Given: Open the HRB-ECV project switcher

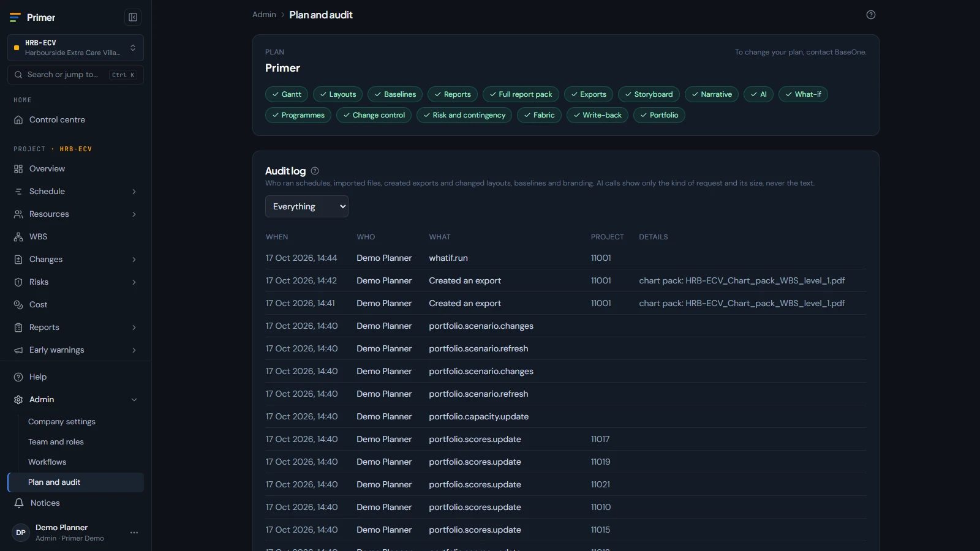Looking at the screenshot, I should [x=75, y=48].
